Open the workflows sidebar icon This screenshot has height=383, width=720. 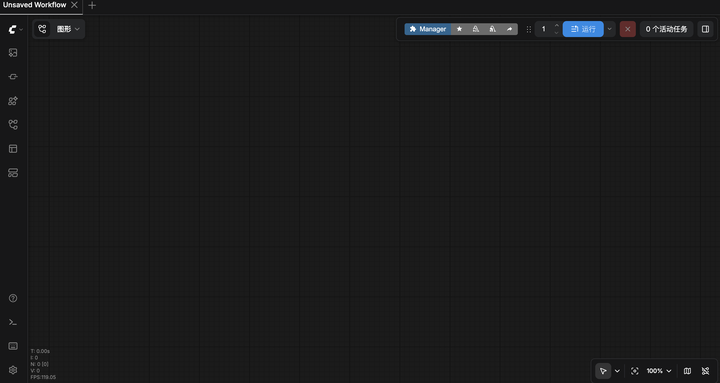[13, 124]
